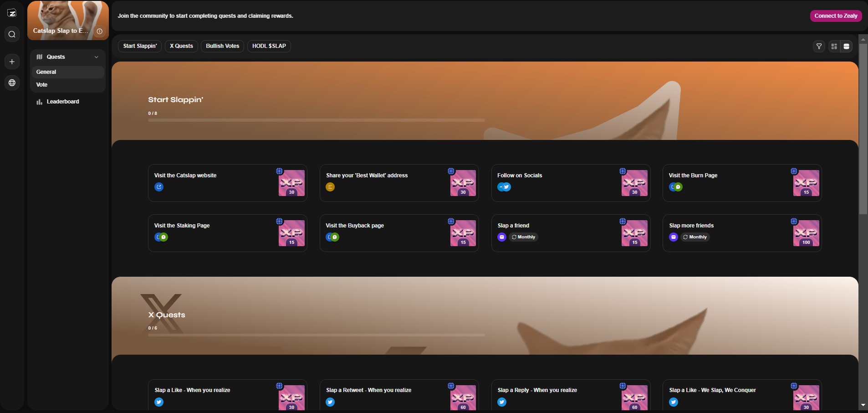
Task: Click globe badge on Slap a friend card
Action: click(623, 222)
